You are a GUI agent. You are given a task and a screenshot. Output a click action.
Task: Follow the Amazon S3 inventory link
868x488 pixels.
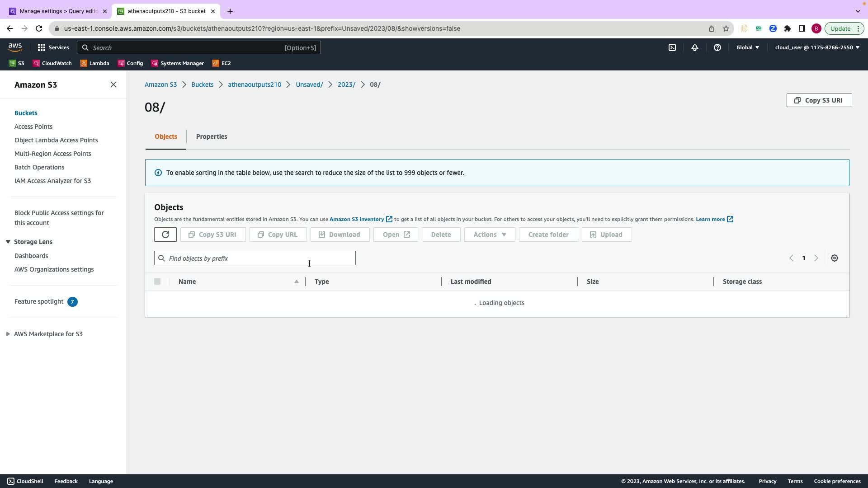(x=357, y=219)
